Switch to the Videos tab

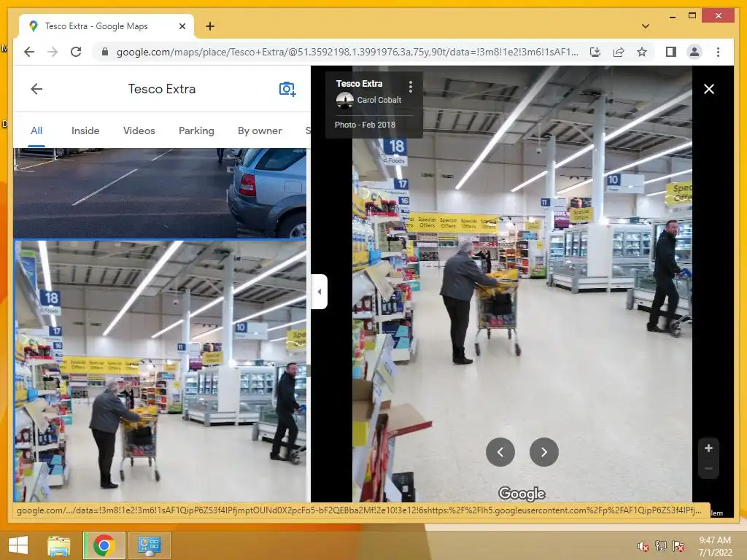pos(139,131)
